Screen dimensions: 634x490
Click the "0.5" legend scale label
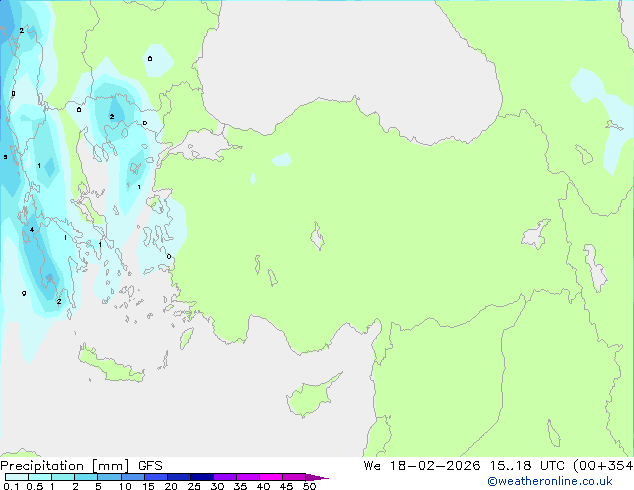coord(35,486)
